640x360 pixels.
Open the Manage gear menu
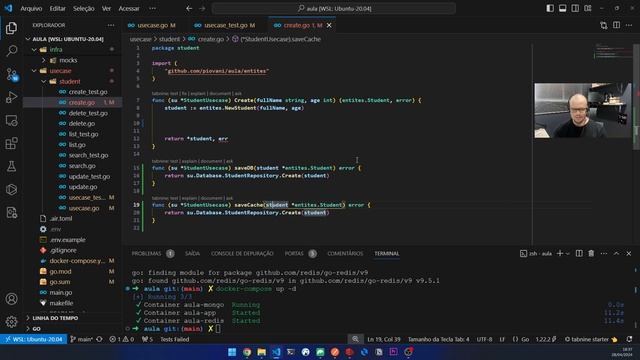coord(11,322)
